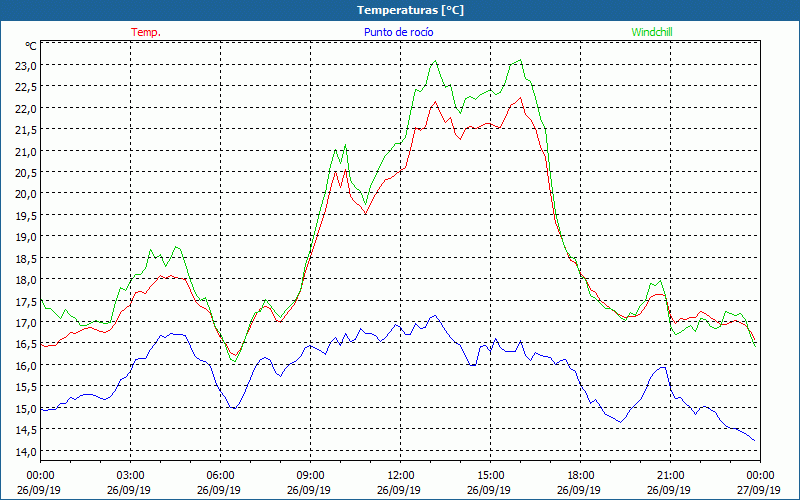The image size is (800, 500).
Task: Click the 21:00 time axis label
Action: 670,476
